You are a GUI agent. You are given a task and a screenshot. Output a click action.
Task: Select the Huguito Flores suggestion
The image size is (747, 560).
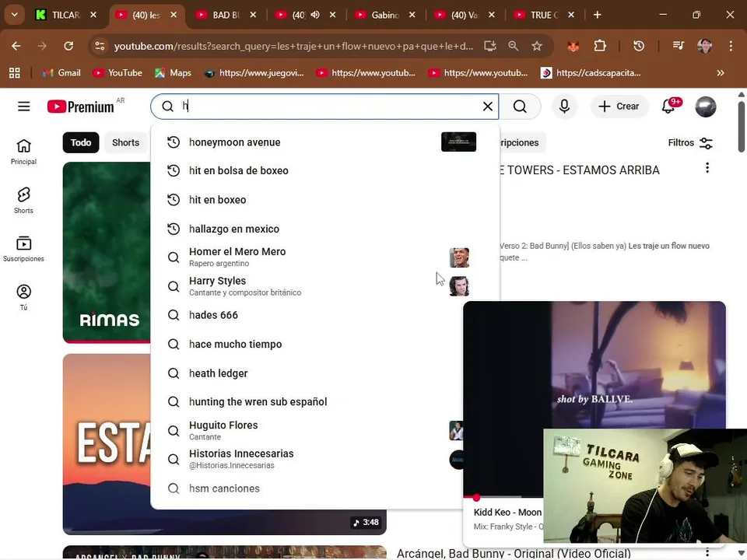coord(307,430)
